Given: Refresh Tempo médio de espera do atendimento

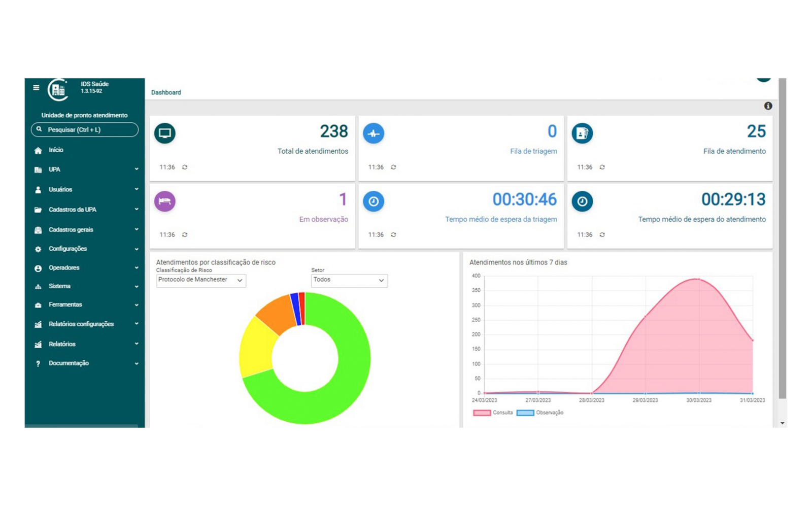Looking at the screenshot, I should (602, 234).
